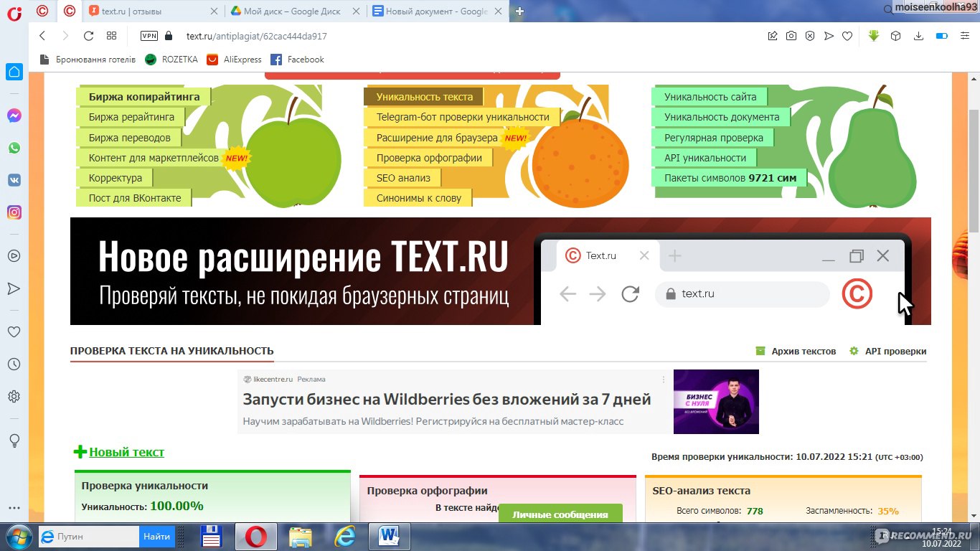Close the text.ru | отзывы tab
Viewport: 980px width, 551px height.
pos(215,11)
